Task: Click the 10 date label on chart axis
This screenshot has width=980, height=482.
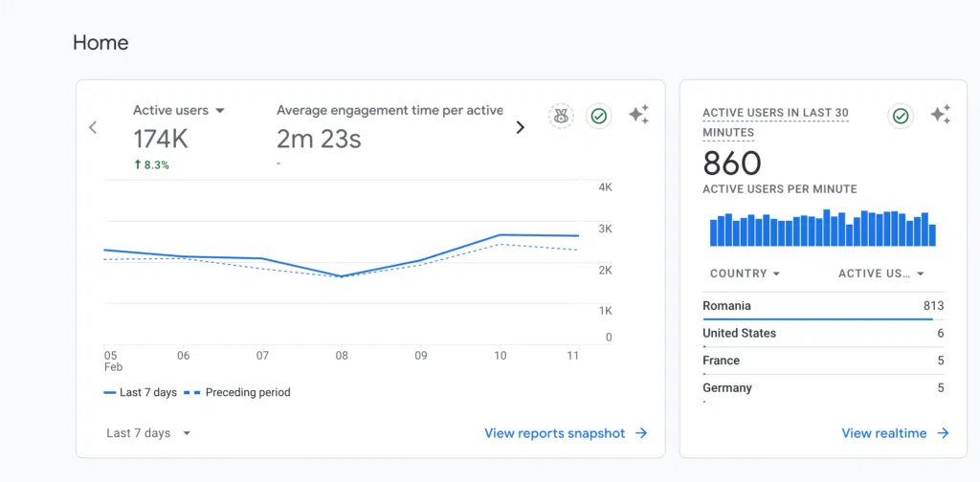Action: [500, 356]
